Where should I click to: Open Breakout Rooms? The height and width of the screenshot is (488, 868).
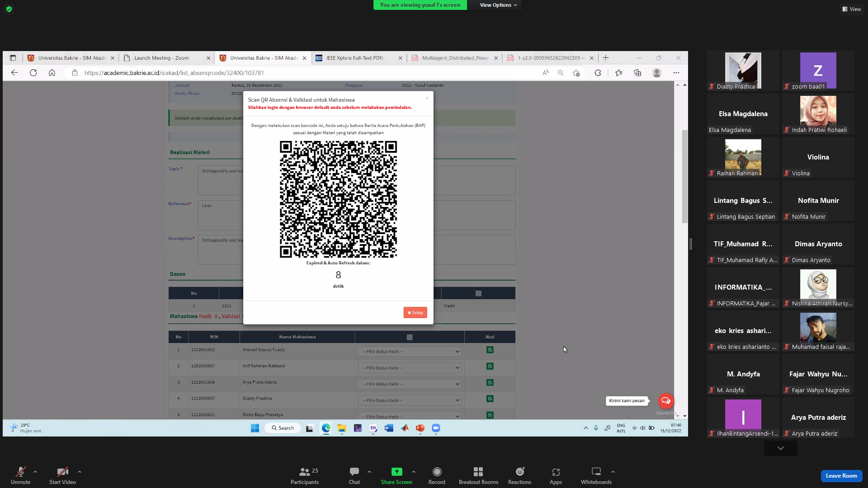pos(478,475)
